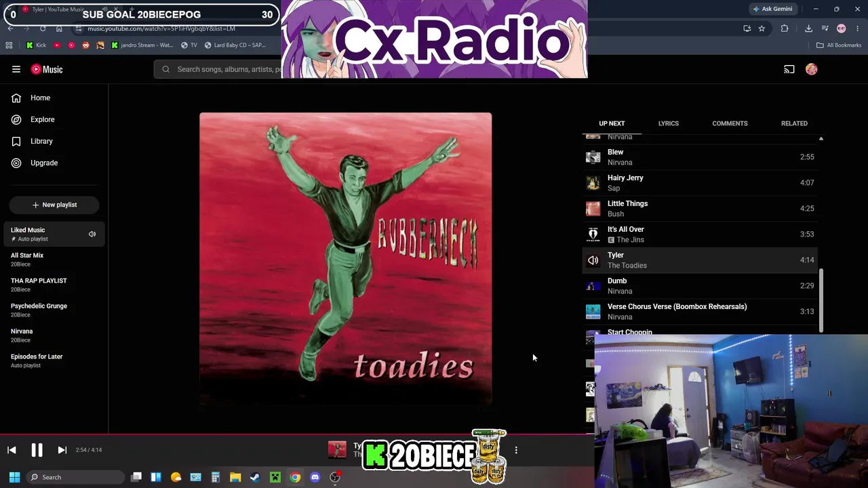This screenshot has width=868, height=488.
Task: Click the player bar album thumbnail
Action: (x=337, y=450)
